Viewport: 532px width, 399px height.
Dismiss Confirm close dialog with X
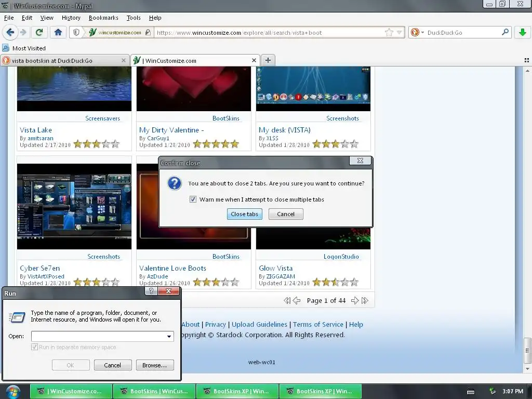(361, 161)
